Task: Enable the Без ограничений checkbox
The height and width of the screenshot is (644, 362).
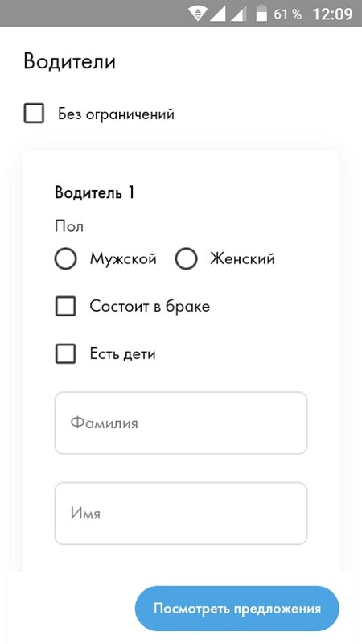Action: [x=34, y=114]
